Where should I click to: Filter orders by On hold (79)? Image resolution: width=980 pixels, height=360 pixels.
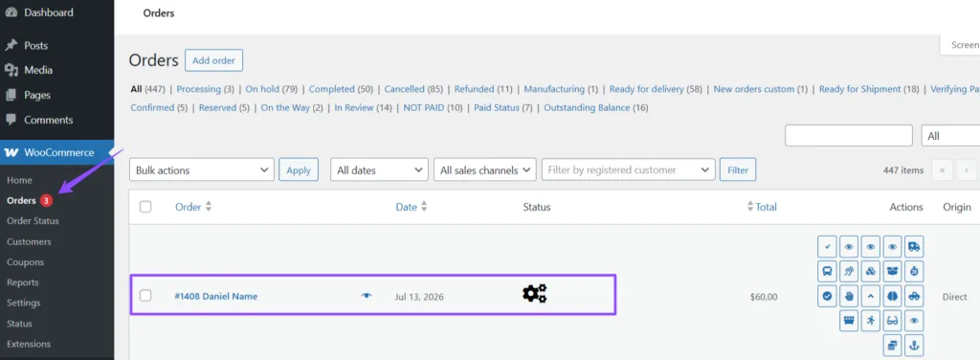(271, 89)
